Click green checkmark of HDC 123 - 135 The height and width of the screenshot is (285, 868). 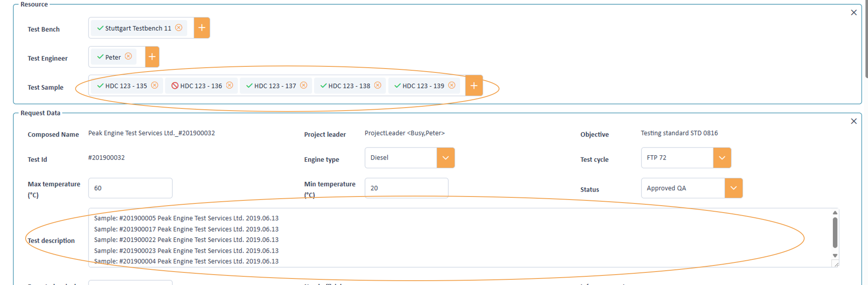click(x=100, y=86)
